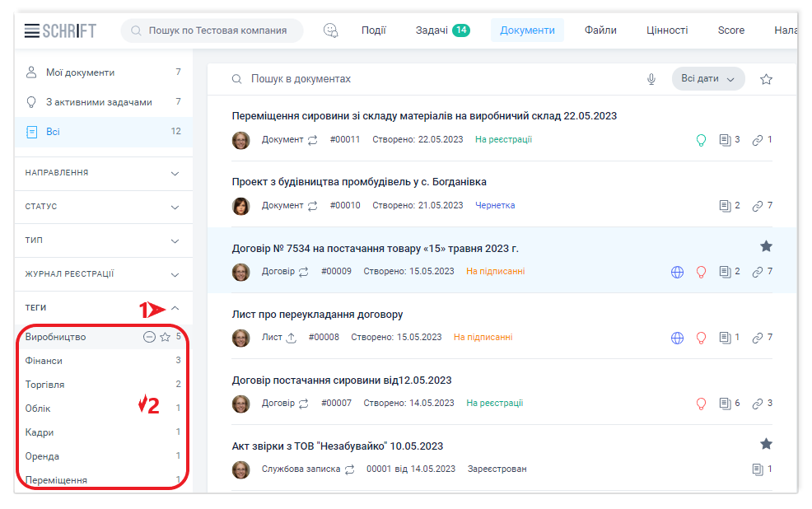The image size is (812, 509).
Task: Open the Всі дати date dropdown
Action: [707, 79]
